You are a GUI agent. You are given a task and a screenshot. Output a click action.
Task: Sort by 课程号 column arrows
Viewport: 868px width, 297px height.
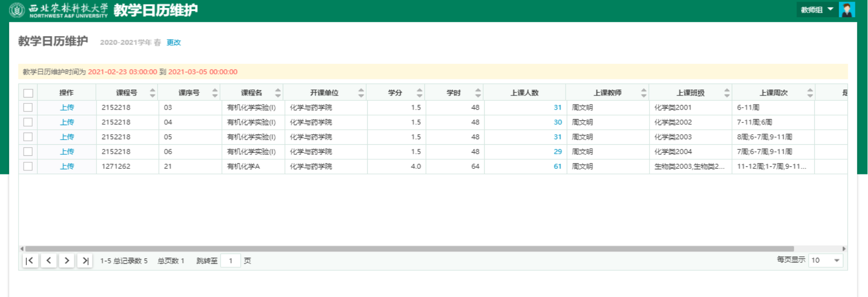(x=153, y=92)
